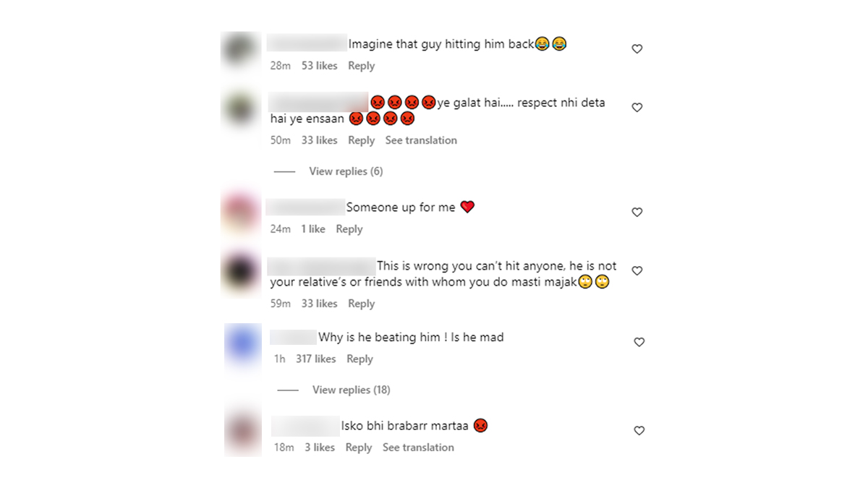Reply to the 'masti majak' comment
The height and width of the screenshot is (488, 868).
[361, 304]
